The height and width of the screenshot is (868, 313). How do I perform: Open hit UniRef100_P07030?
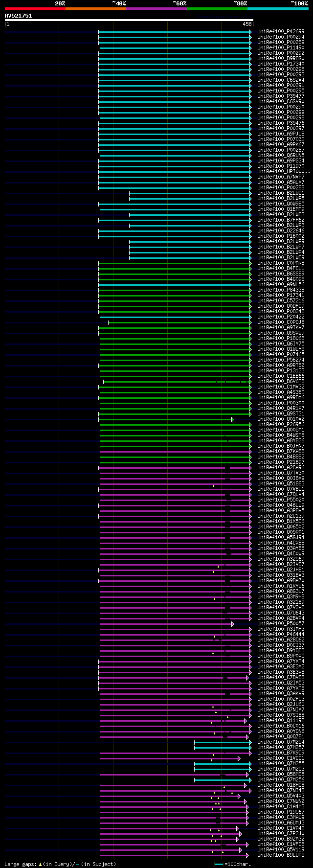click(281, 139)
